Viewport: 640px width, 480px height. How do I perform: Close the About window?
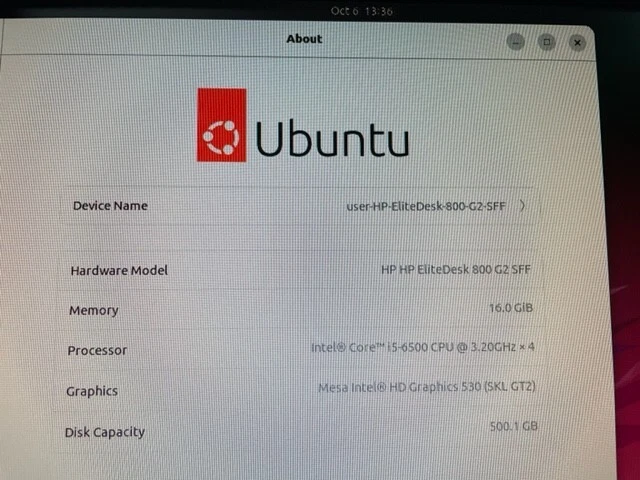click(577, 42)
